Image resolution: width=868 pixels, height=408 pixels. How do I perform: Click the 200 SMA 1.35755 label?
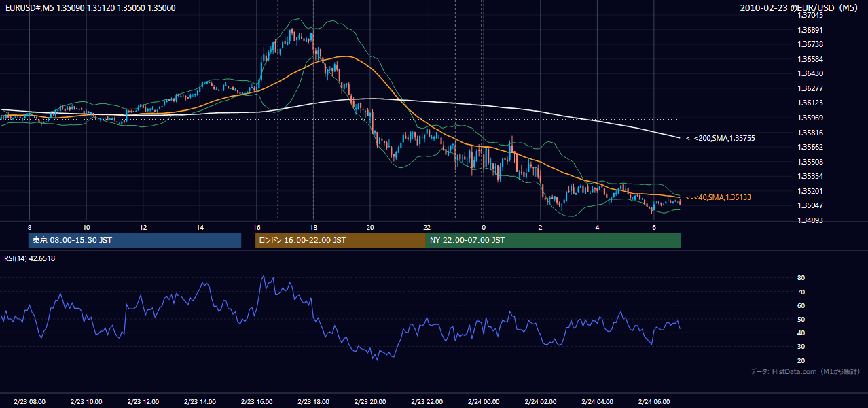click(x=721, y=138)
